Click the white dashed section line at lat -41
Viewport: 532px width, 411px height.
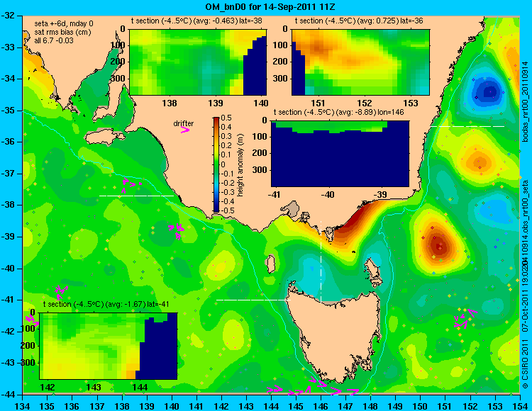pyautogui.click(x=253, y=300)
